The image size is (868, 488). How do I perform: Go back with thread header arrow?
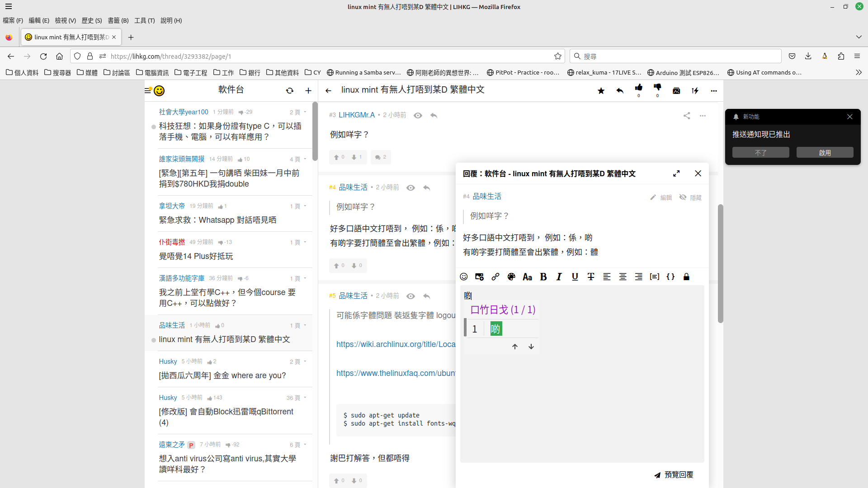coord(329,91)
